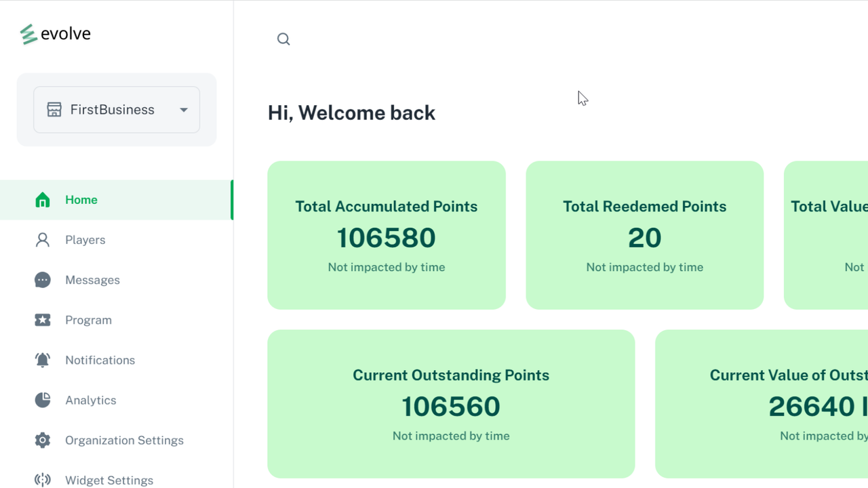Select the Home icon in the sidebar
Screen dimensions: 868x488
click(x=43, y=199)
